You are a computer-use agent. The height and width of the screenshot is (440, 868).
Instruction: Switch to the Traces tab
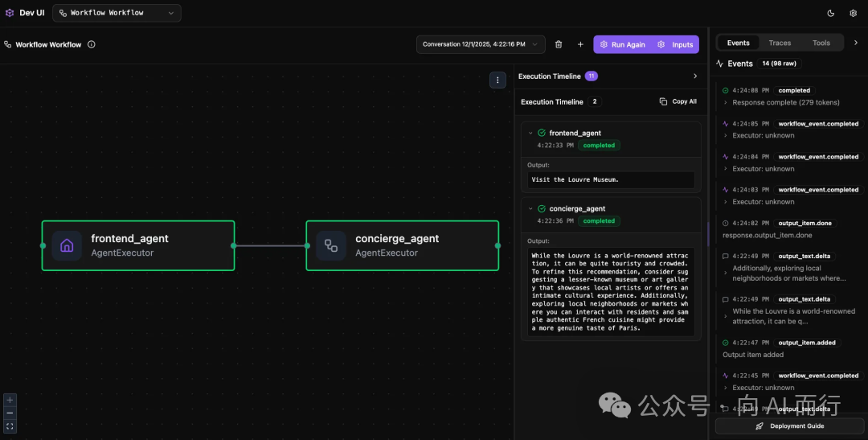(x=780, y=43)
